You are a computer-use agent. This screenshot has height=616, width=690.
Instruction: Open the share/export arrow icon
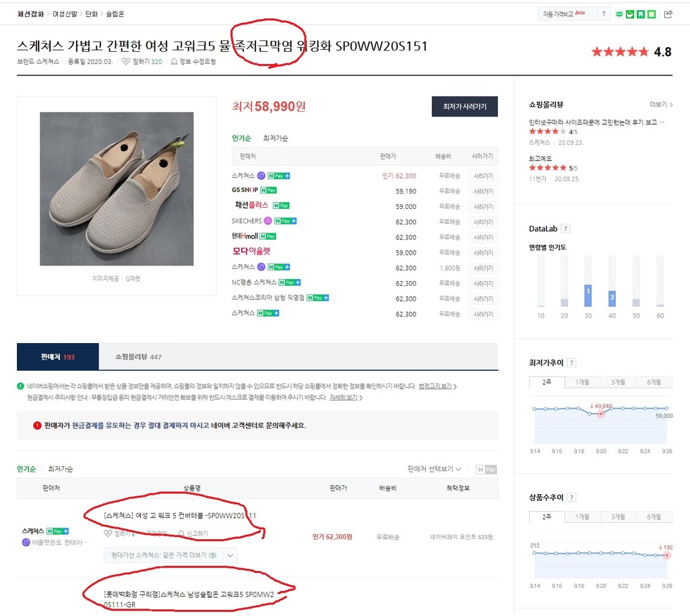pos(668,14)
